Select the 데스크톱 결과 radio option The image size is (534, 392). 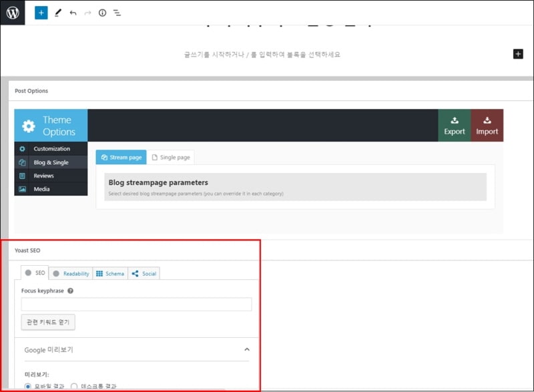74,386
